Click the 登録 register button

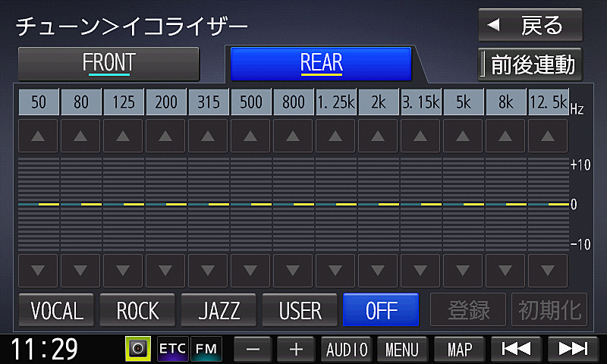[468, 310]
